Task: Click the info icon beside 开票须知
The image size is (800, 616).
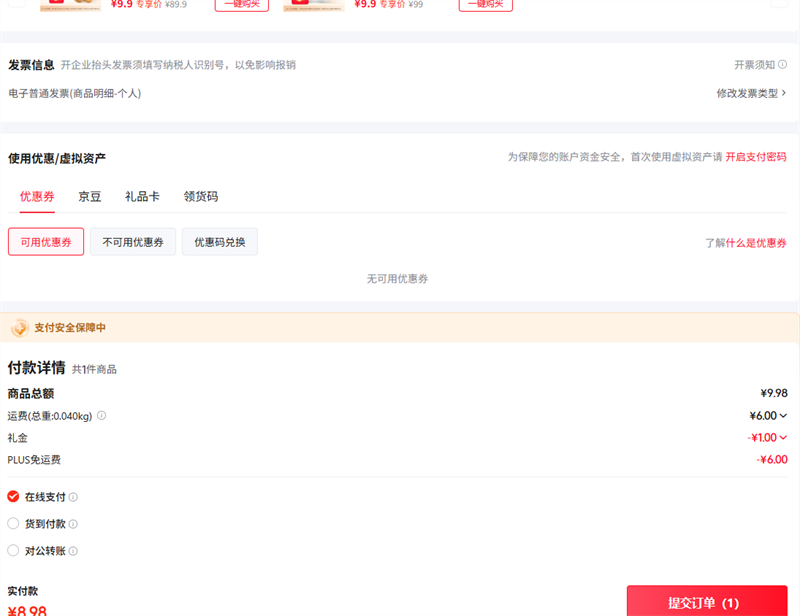Action: [x=783, y=65]
